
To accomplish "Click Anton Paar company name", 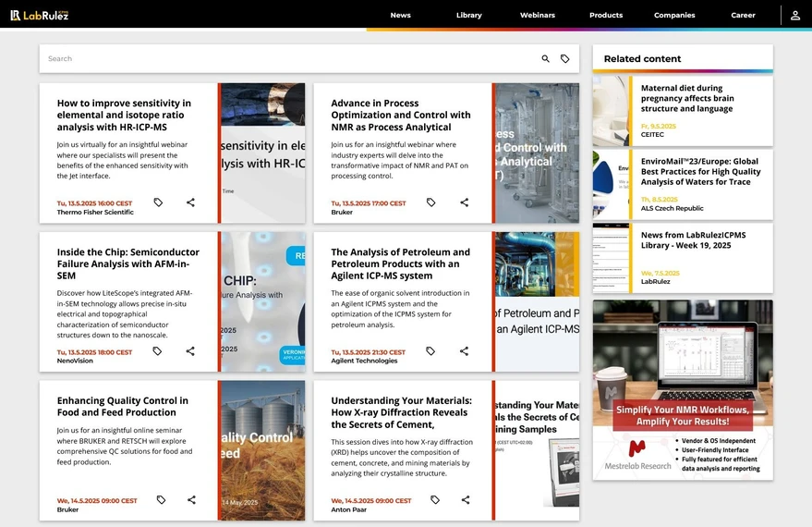I will coord(349,509).
